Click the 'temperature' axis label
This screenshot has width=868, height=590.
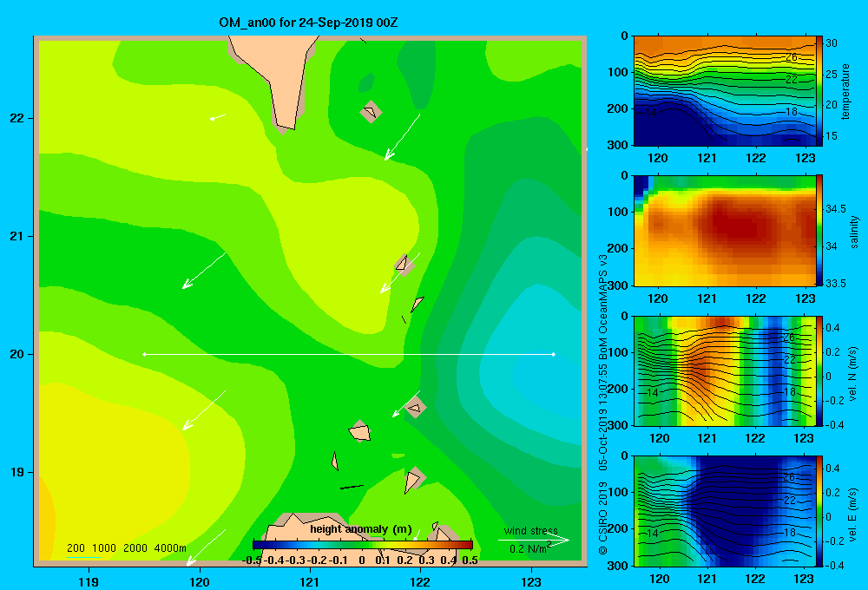pyautogui.click(x=845, y=91)
